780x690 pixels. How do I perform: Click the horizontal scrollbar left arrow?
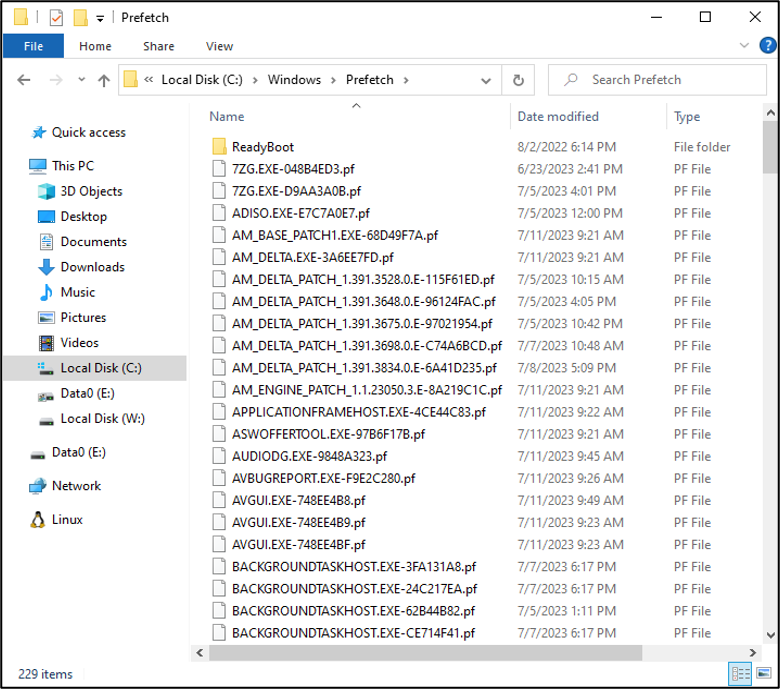point(200,653)
